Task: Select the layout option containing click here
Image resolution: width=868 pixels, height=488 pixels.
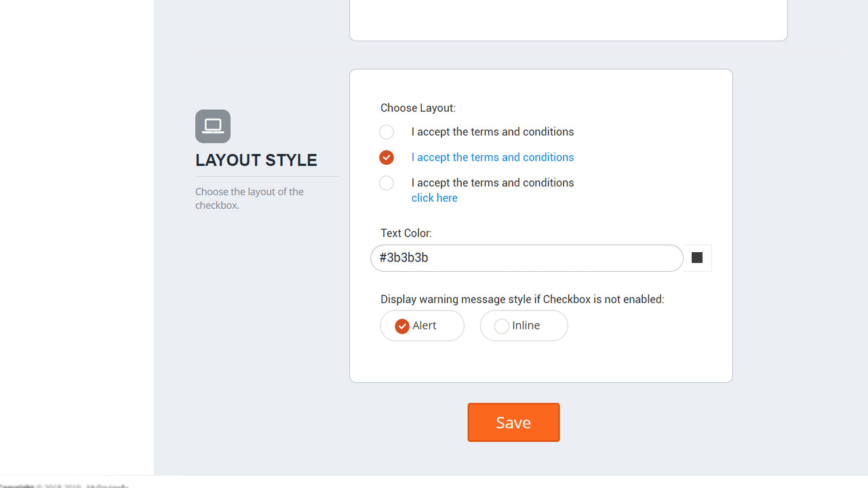Action: [387, 183]
